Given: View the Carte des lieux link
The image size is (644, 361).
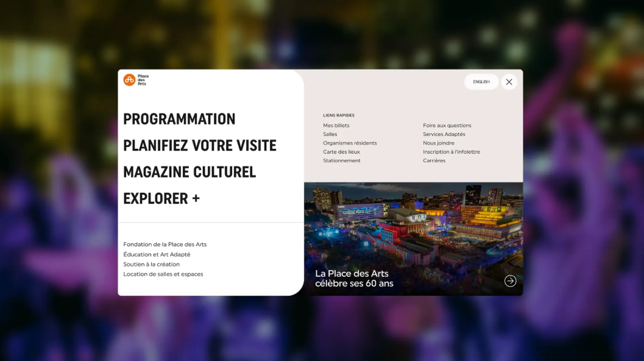Looking at the screenshot, I should [341, 152].
